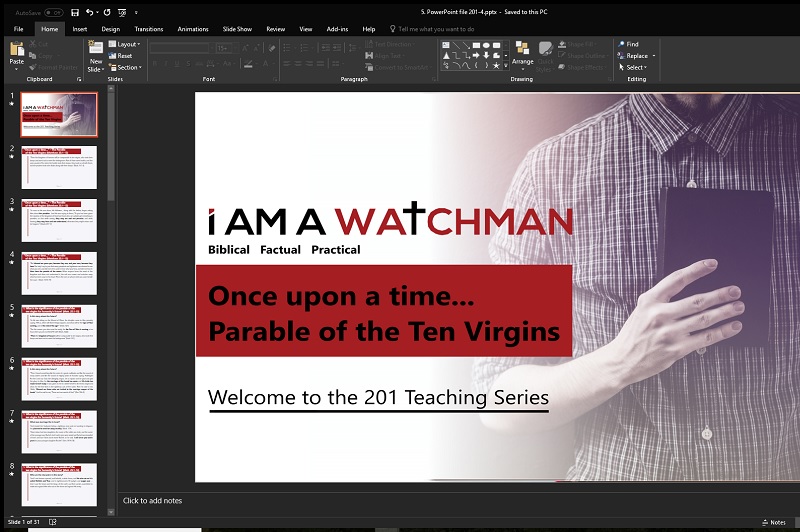Click the accessibility/spell check icon in status bar
Image resolution: width=800 pixels, height=532 pixels.
point(53,522)
